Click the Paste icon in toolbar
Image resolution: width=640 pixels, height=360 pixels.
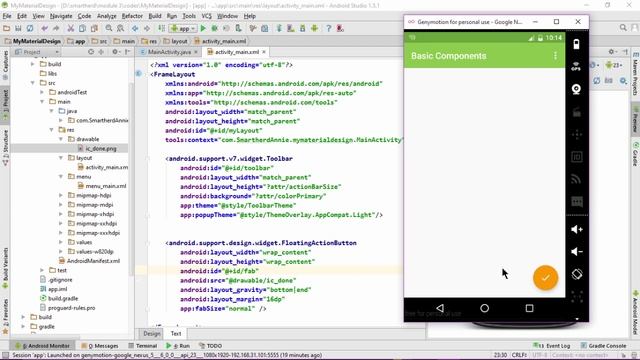coord(94,28)
